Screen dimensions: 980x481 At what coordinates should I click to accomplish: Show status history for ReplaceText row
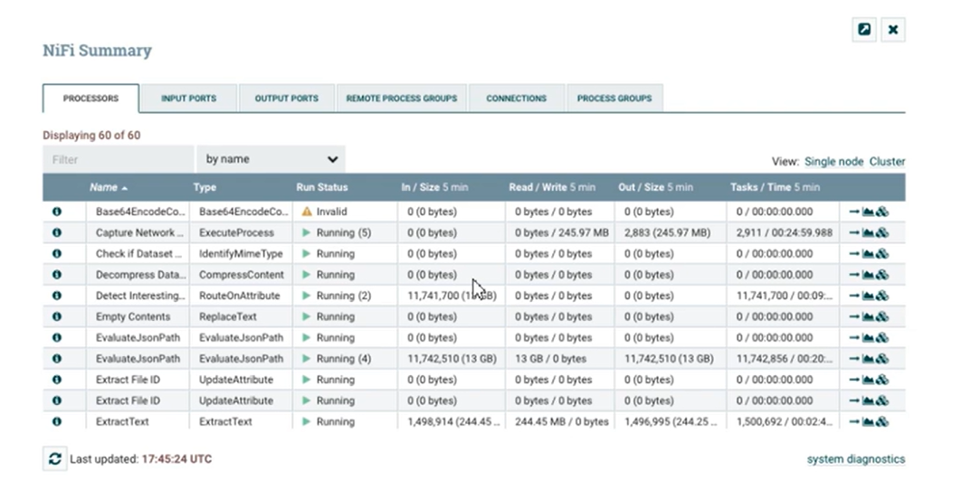[868, 316]
